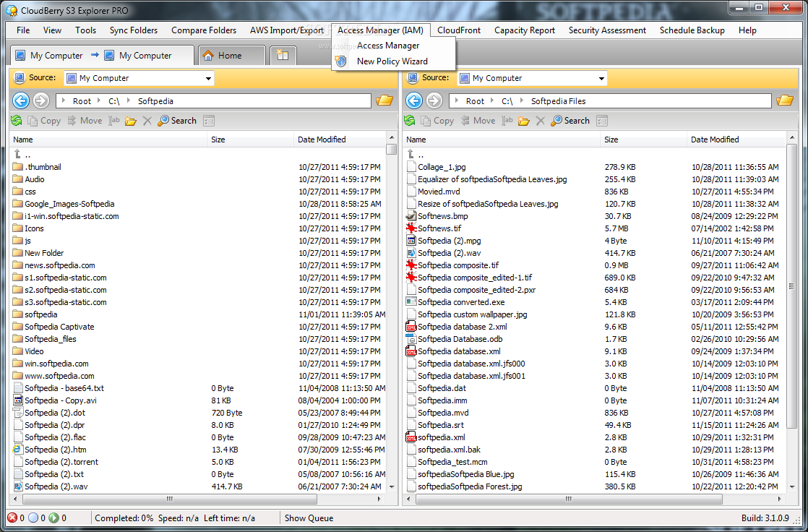Go up via ".." in left pane
This screenshot has height=532, width=808.
[27, 155]
